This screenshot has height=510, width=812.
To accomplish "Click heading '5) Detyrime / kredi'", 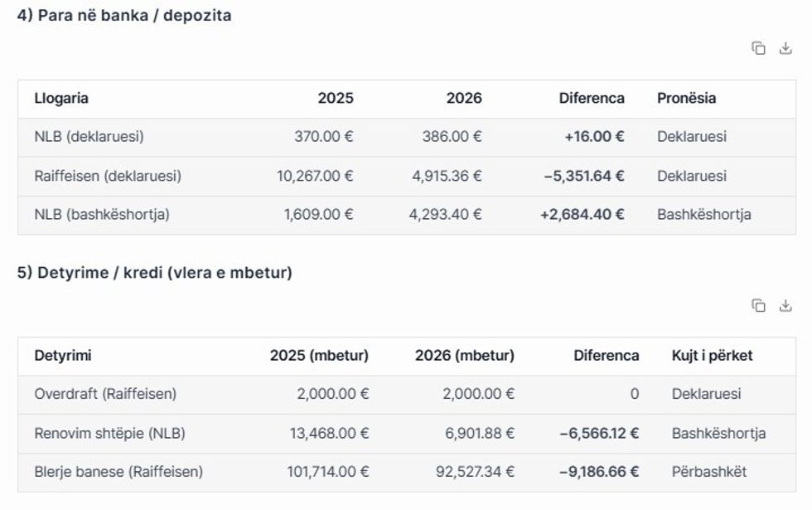I will 154,272.
